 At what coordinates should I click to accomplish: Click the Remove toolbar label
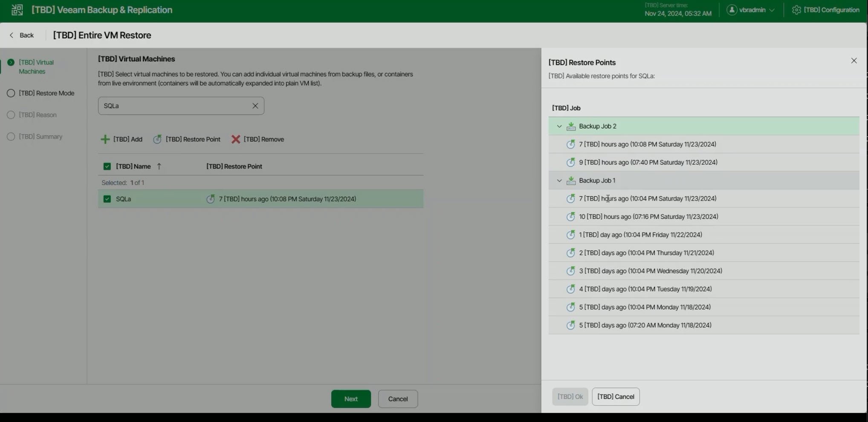point(264,139)
